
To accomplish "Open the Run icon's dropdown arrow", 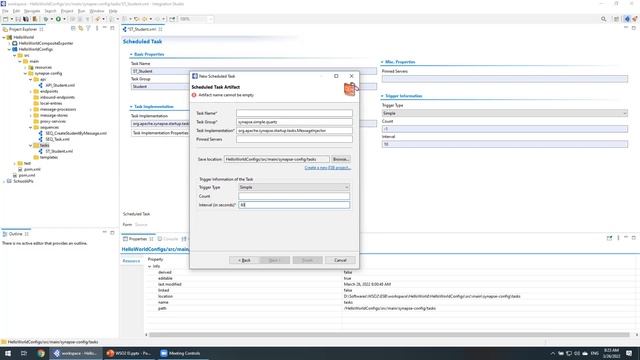I will 64,19.
